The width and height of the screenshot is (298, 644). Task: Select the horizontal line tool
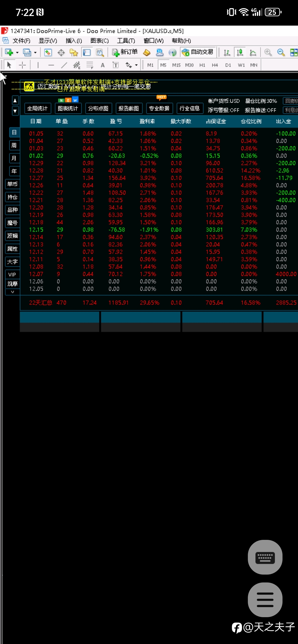51,65
